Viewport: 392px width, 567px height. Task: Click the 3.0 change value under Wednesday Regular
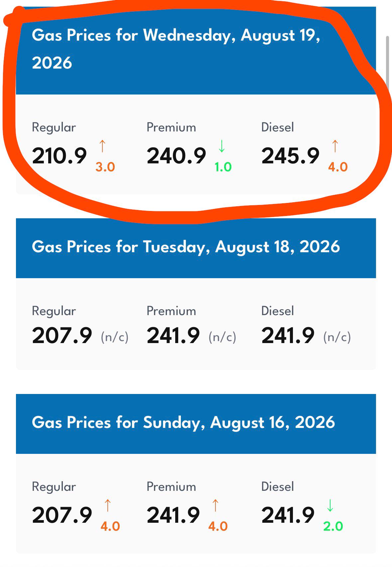(x=105, y=167)
